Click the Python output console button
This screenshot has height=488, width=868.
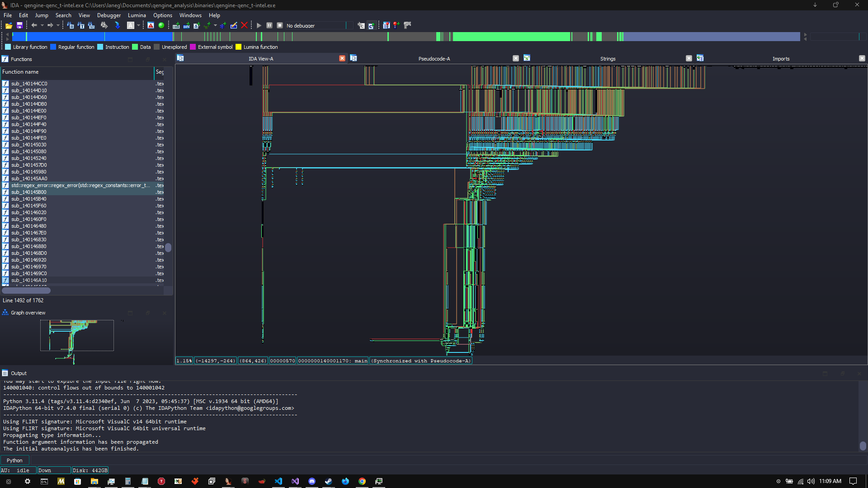[x=14, y=460]
